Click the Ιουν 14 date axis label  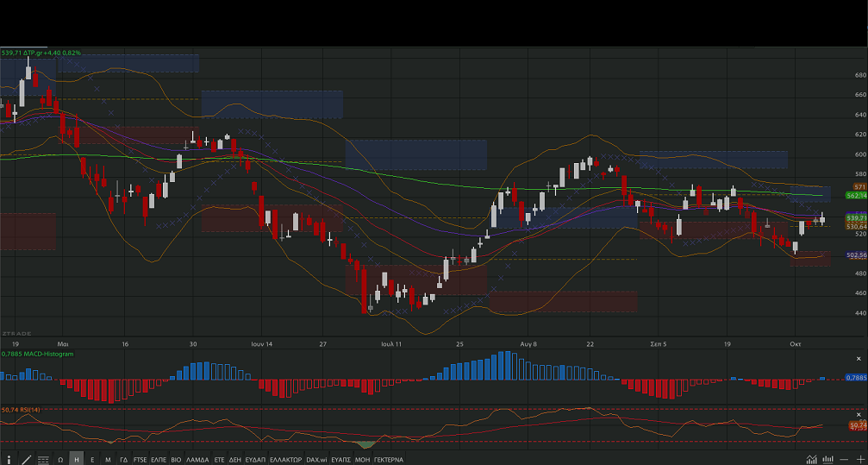pyautogui.click(x=262, y=343)
